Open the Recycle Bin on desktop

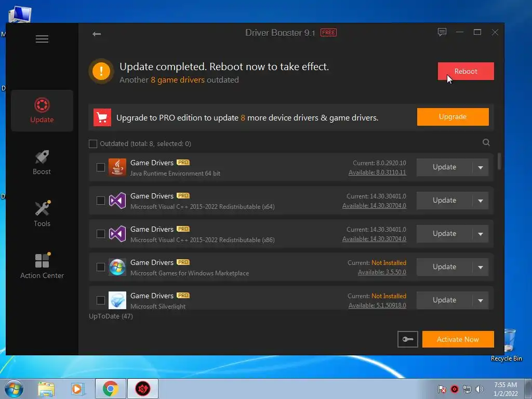[508, 345]
